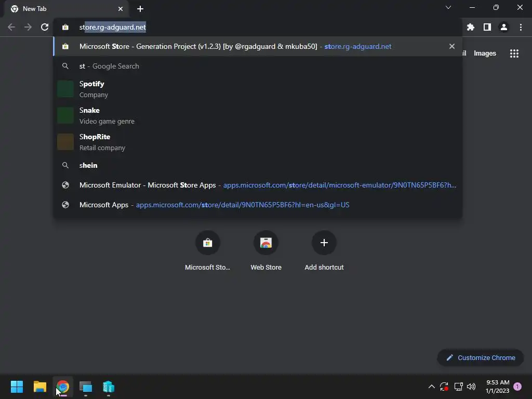This screenshot has height=399, width=532.
Task: Open the Extensions puzzle icon
Action: pos(470,27)
